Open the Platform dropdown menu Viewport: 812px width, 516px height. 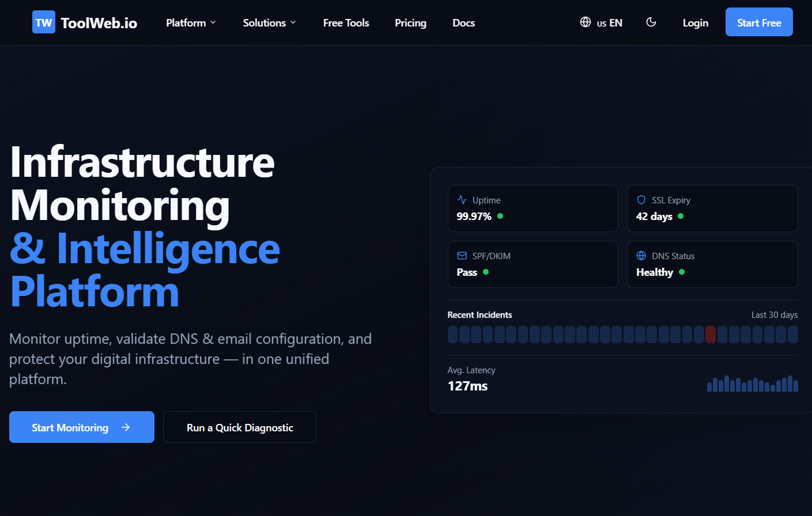click(x=191, y=22)
